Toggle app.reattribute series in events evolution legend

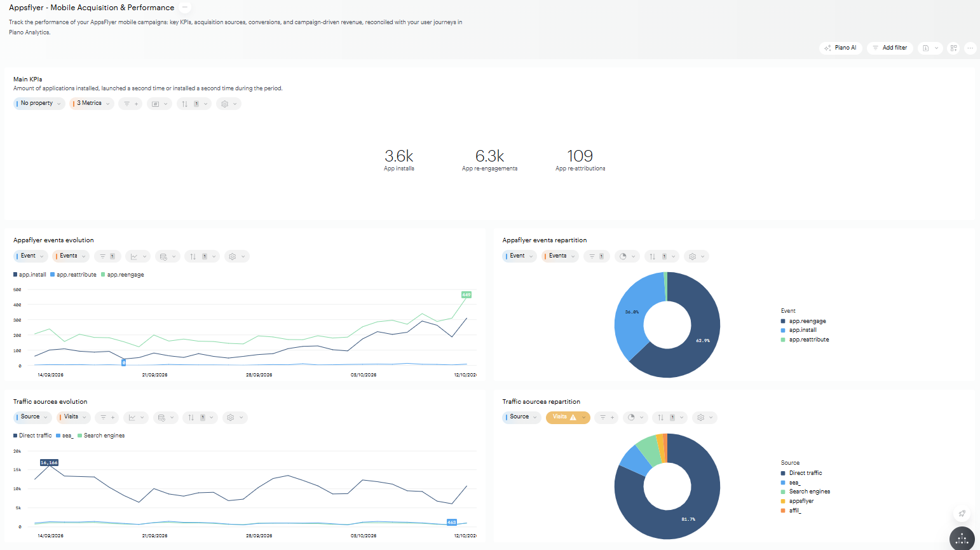(x=74, y=275)
